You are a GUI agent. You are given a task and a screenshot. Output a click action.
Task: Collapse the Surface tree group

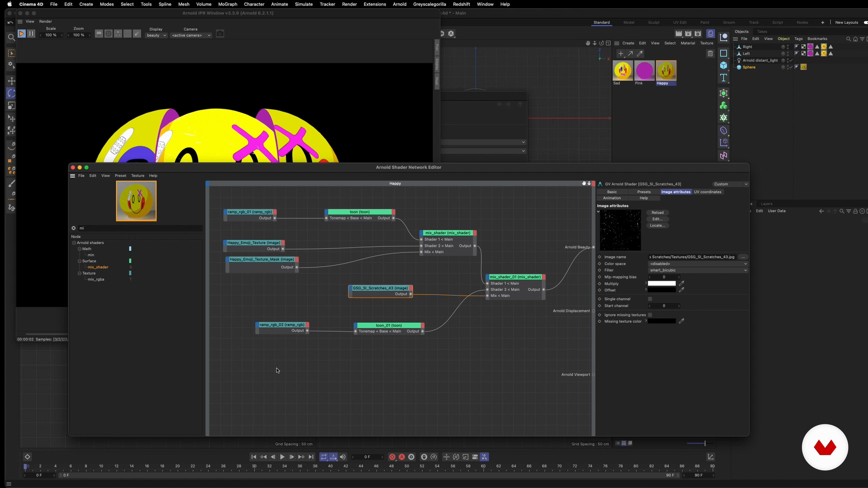coord(80,261)
